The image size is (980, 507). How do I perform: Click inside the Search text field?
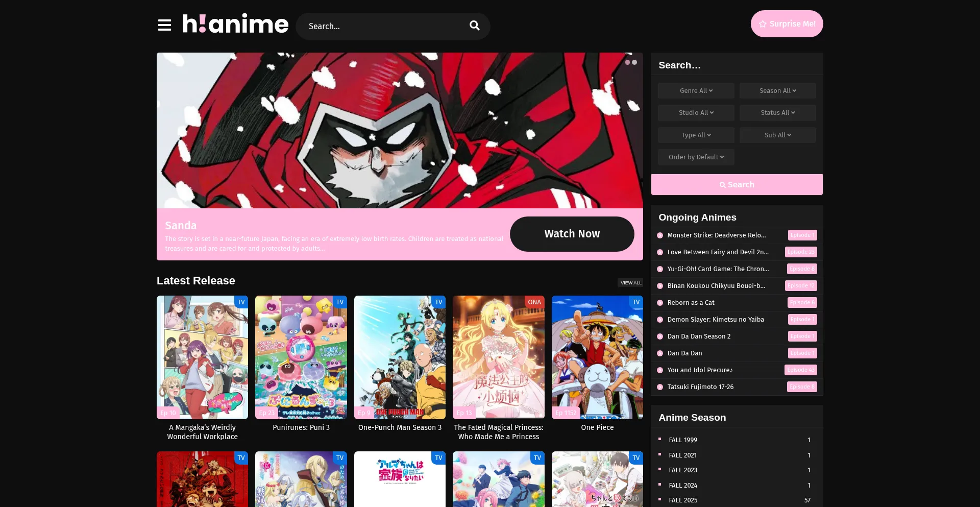click(378, 26)
